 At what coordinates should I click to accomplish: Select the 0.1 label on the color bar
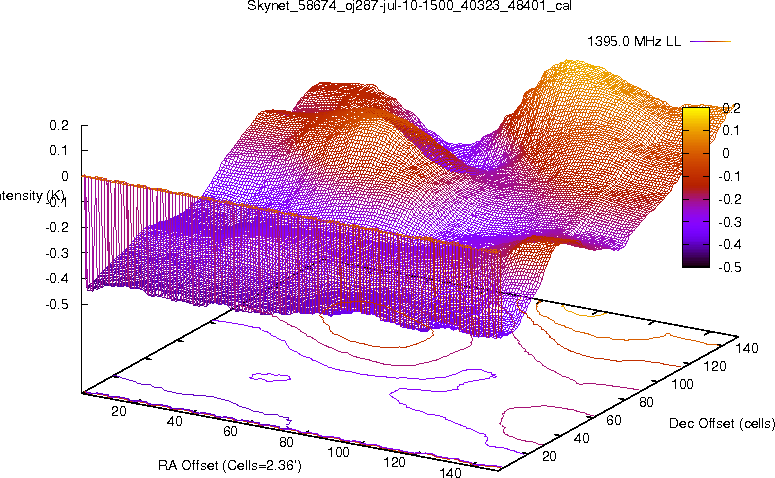pos(731,130)
